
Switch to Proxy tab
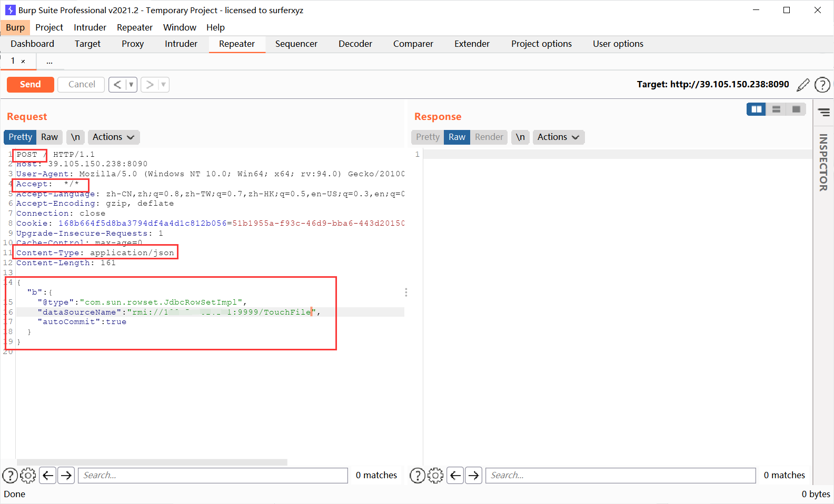[133, 44]
